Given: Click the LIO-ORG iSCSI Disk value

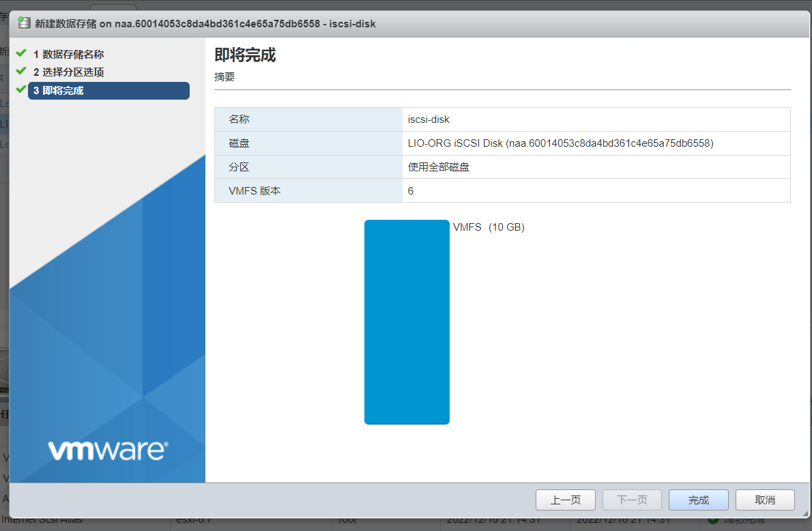Looking at the screenshot, I should [x=560, y=143].
